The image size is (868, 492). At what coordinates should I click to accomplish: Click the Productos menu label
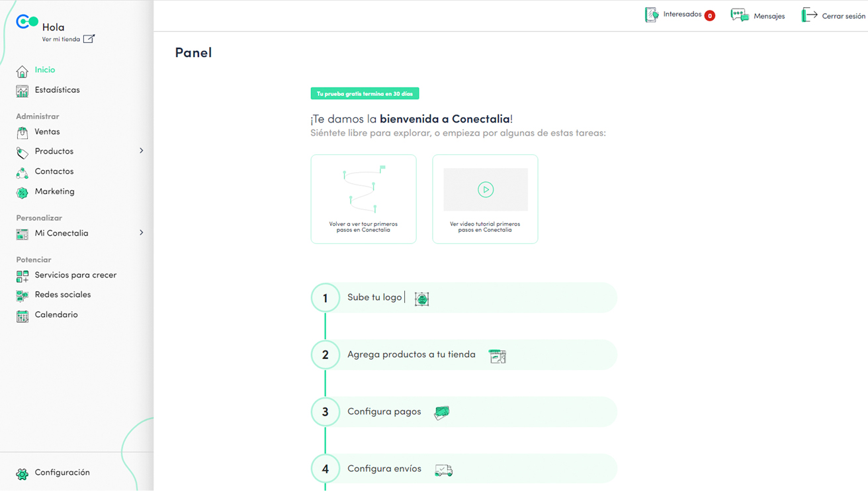54,152
